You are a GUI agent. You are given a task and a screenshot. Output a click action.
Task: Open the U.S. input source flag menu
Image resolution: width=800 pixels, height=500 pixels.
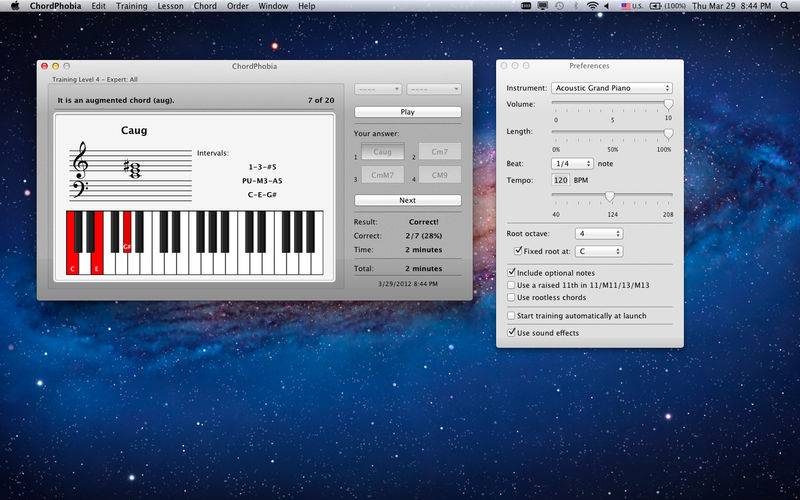pyautogui.click(x=631, y=6)
